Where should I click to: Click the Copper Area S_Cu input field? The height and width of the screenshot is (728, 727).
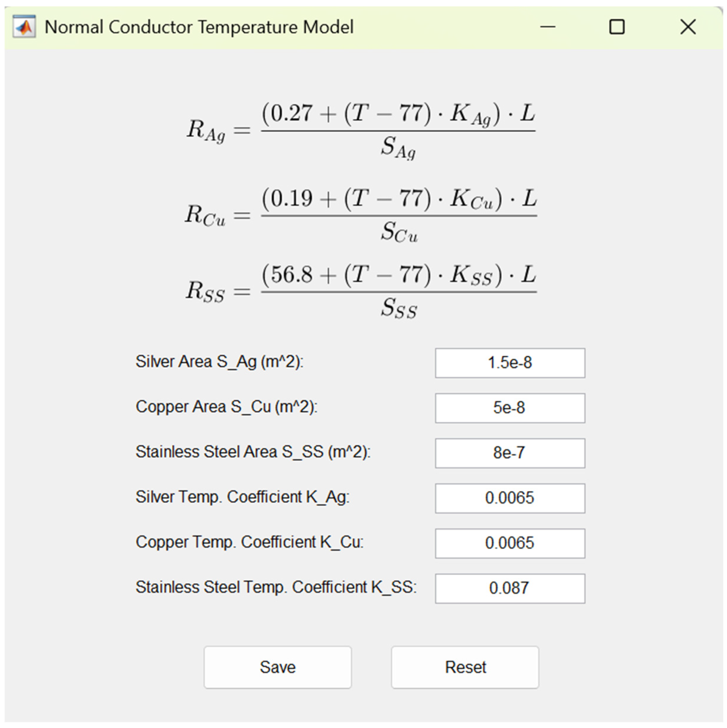pyautogui.click(x=510, y=408)
